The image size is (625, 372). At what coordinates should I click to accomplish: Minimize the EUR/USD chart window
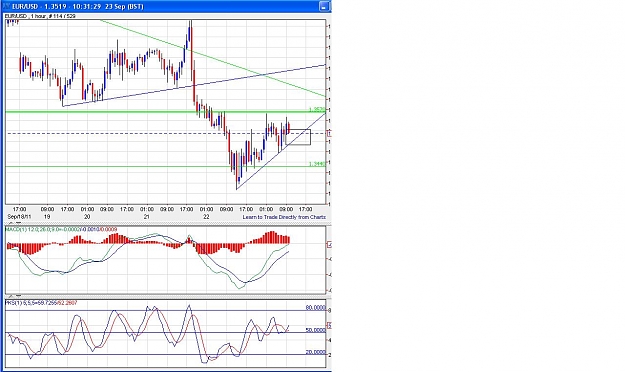click(324, 6)
